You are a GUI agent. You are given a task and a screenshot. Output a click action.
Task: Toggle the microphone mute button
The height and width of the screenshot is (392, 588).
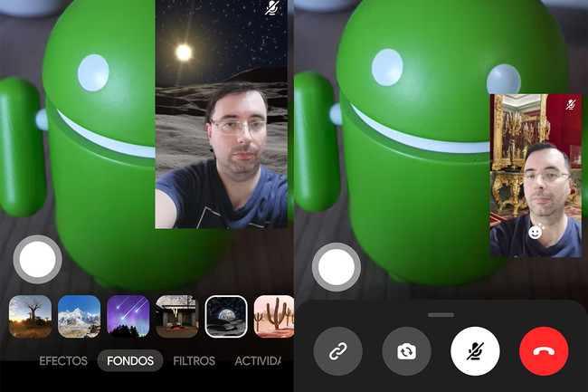coord(475,351)
